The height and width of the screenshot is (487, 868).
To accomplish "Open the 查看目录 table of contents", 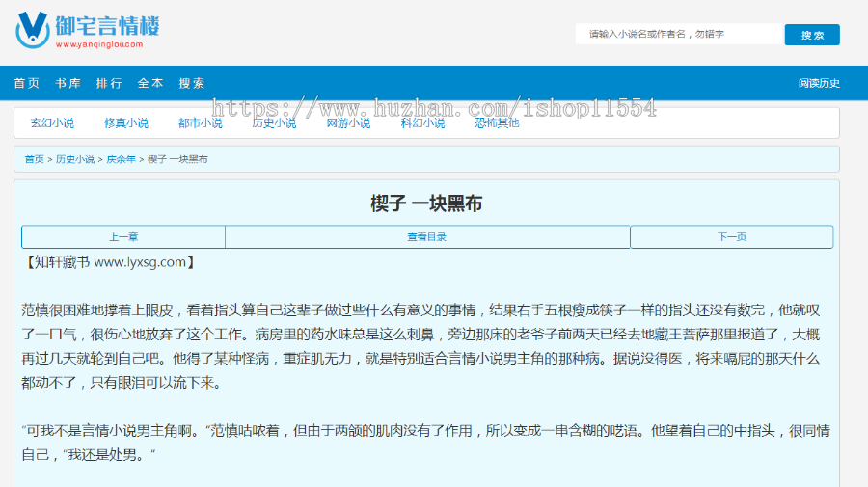I will (427, 237).
